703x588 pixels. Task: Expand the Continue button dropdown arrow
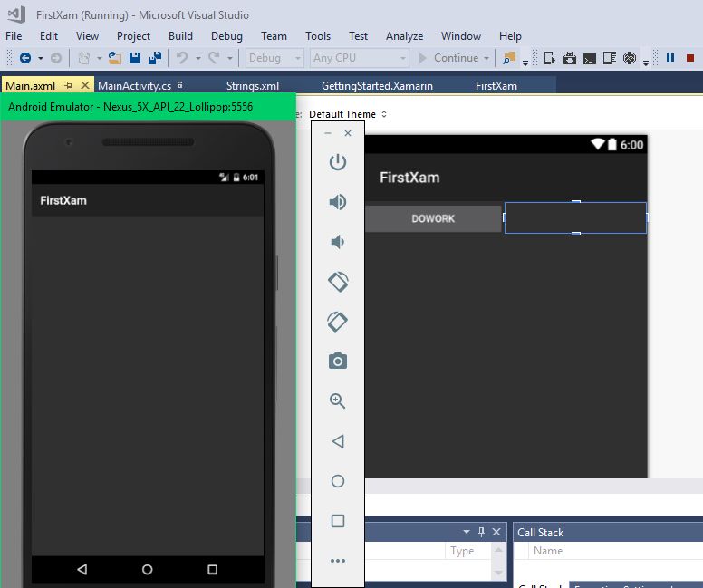(486, 58)
